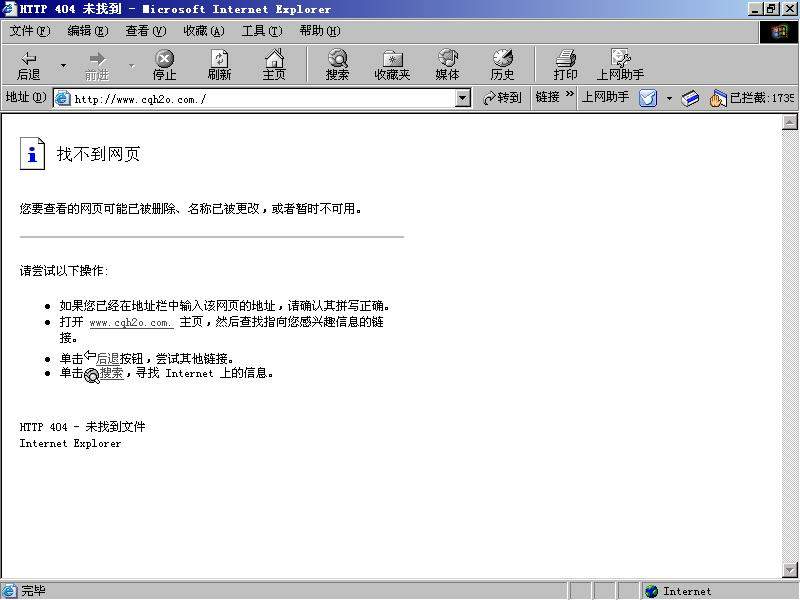
Task: Expand the links bar chevron (»)
Action: [x=570, y=94]
